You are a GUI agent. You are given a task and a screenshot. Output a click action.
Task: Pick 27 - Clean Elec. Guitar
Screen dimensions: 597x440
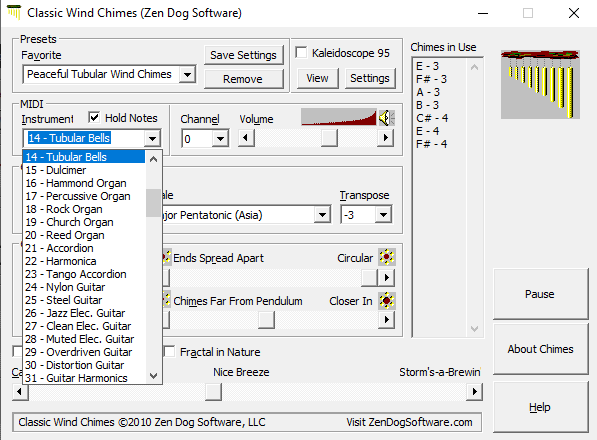coord(84,326)
